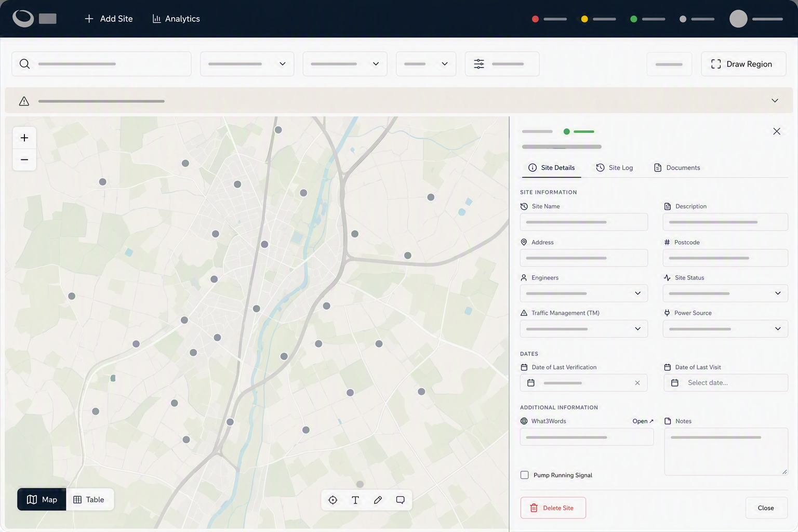This screenshot has height=532, width=798.
Task: Click calendar icon in Date of Last Verification field
Action: coord(531,383)
